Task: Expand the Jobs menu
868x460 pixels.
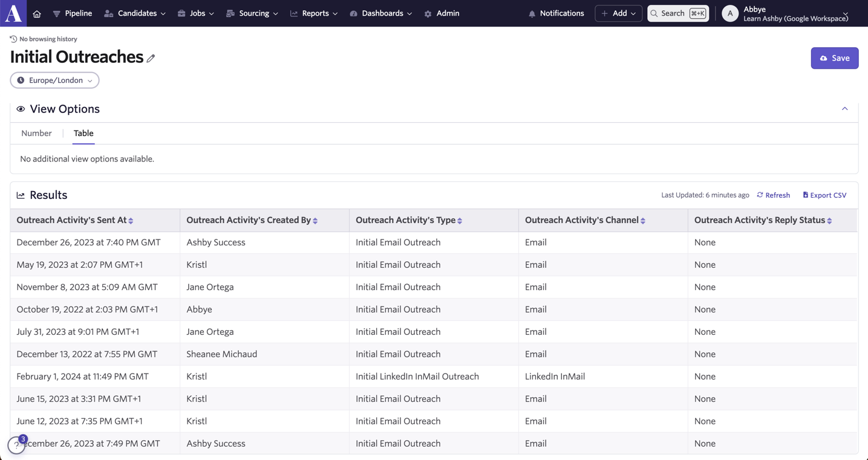Action: coord(196,13)
